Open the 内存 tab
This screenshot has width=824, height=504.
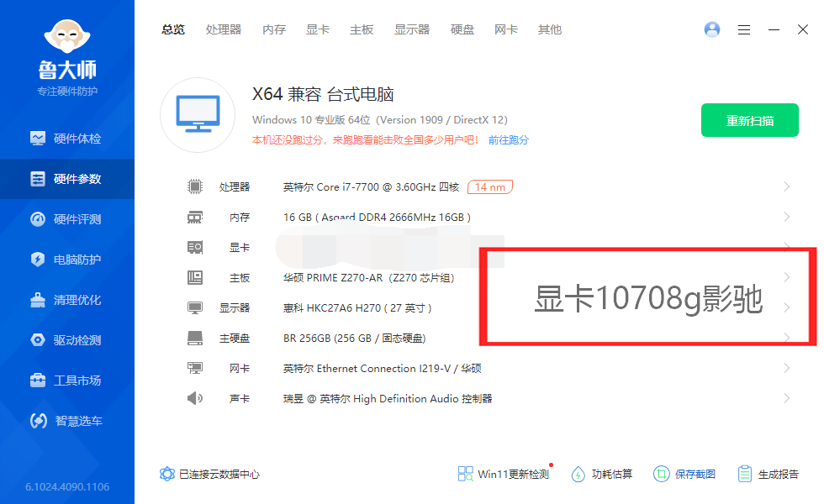click(274, 30)
